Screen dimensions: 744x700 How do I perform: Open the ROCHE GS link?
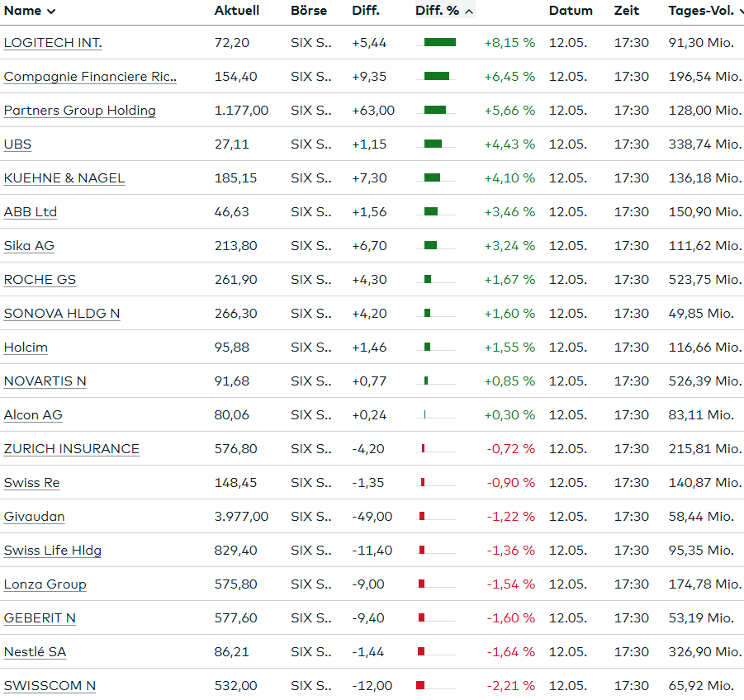40,279
